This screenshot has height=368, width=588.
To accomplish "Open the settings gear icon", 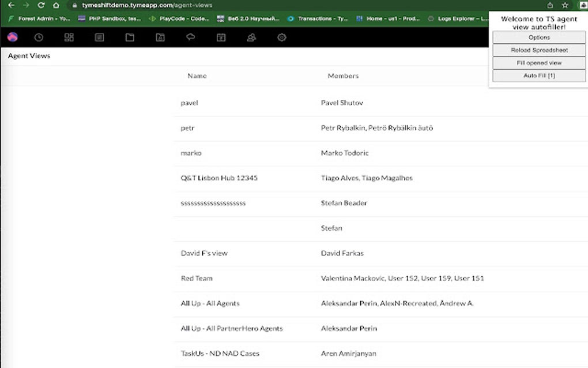I will point(281,37).
